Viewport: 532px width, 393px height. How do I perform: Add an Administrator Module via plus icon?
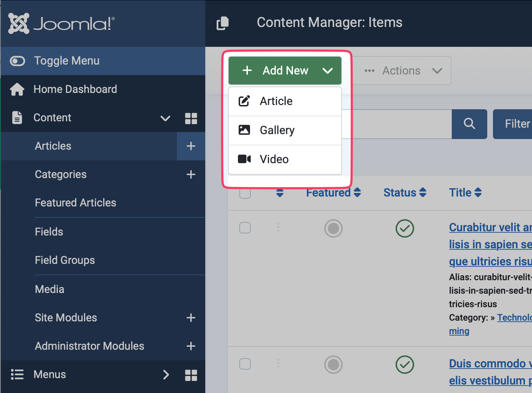(x=191, y=346)
